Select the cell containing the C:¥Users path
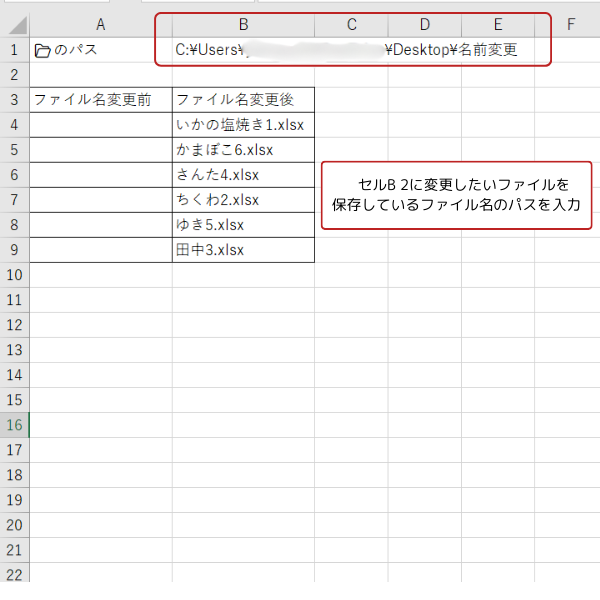 243,50
